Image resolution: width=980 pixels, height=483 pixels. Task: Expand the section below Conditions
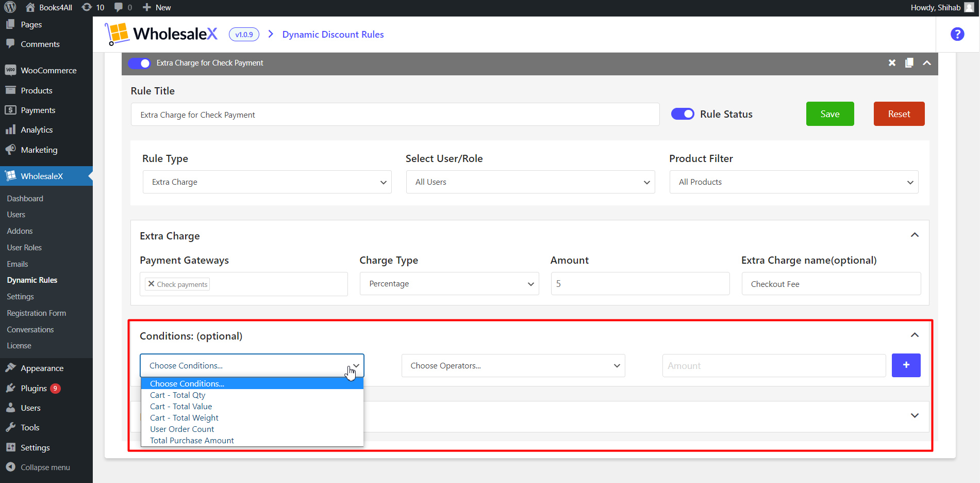tap(915, 415)
